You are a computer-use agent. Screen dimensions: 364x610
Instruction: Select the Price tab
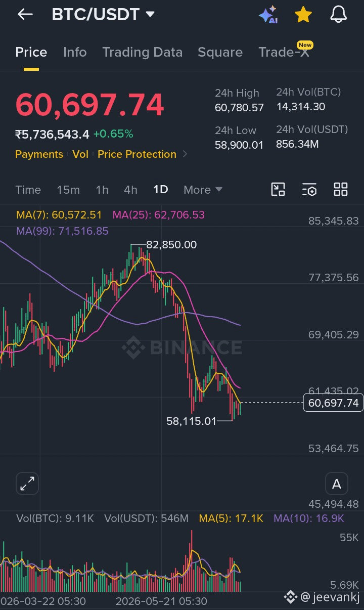[31, 52]
